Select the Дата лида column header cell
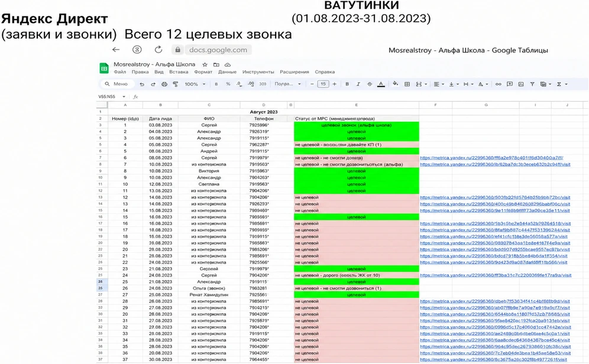 (x=160, y=119)
